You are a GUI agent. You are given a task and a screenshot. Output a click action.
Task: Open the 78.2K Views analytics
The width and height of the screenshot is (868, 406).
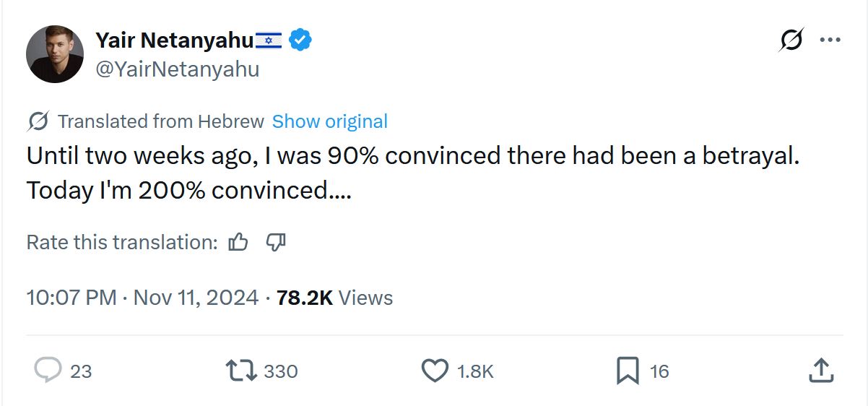coord(334,298)
